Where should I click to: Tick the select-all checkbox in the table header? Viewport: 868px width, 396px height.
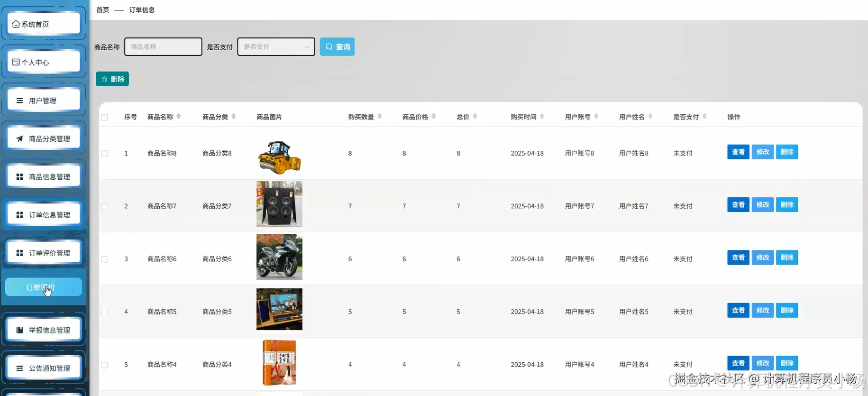[105, 117]
